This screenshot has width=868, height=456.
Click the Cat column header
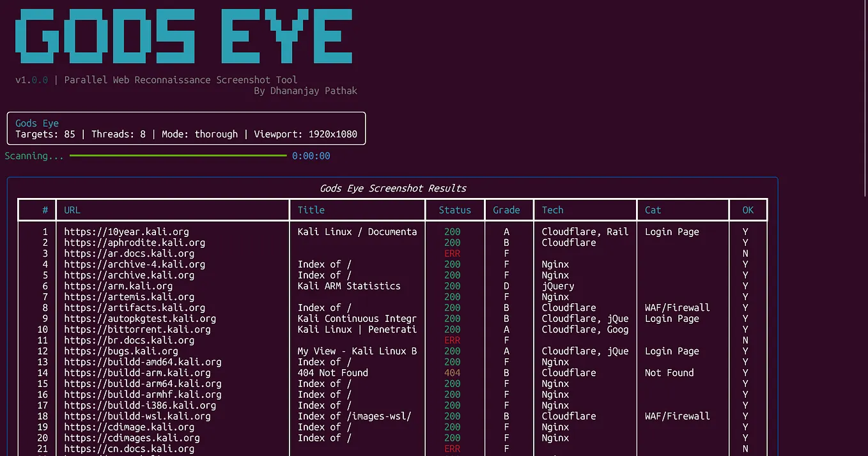click(x=653, y=210)
